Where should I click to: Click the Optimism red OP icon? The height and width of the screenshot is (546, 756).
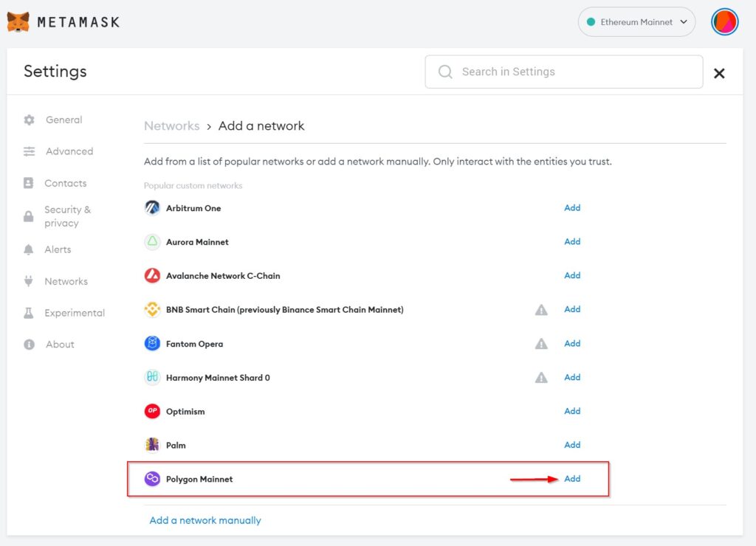pos(152,412)
